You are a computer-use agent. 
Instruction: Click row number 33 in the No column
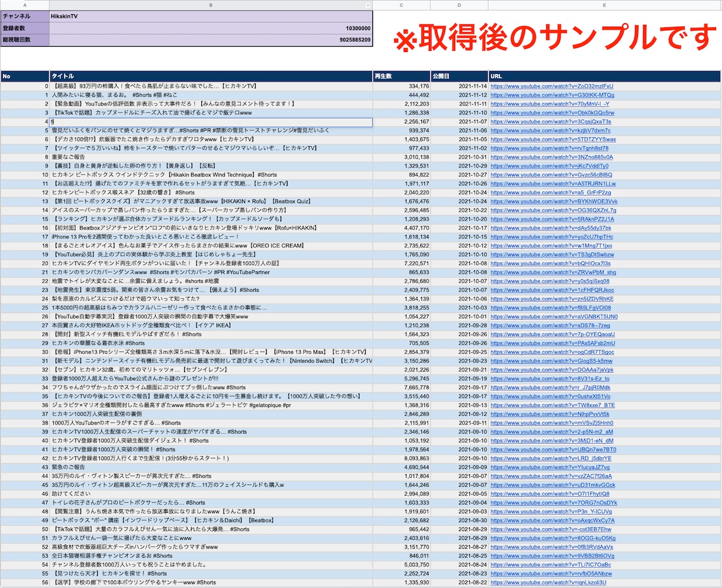tap(45, 379)
